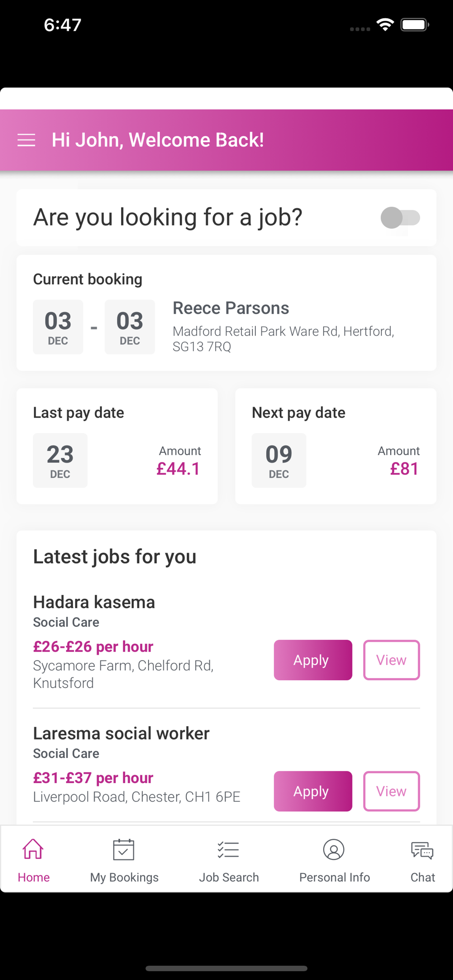453x980 pixels.
Task: Switch to the Job Search tab label
Action: pyautogui.click(x=229, y=877)
